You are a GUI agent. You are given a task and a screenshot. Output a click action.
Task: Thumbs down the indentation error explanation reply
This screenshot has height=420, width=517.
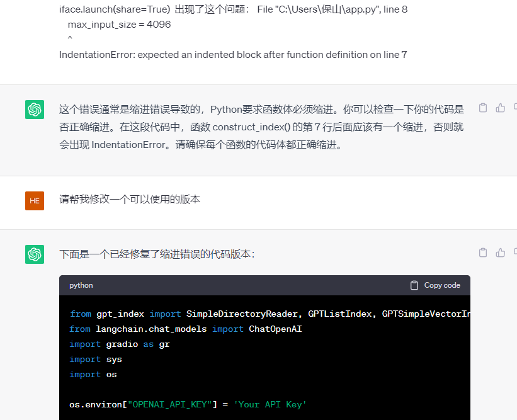(x=515, y=108)
